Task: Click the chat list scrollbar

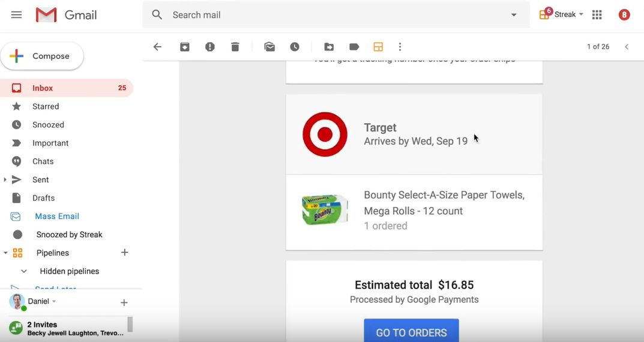Action: (x=130, y=324)
